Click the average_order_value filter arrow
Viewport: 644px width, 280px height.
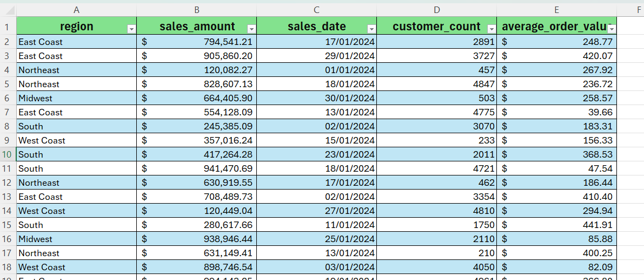[x=611, y=29]
